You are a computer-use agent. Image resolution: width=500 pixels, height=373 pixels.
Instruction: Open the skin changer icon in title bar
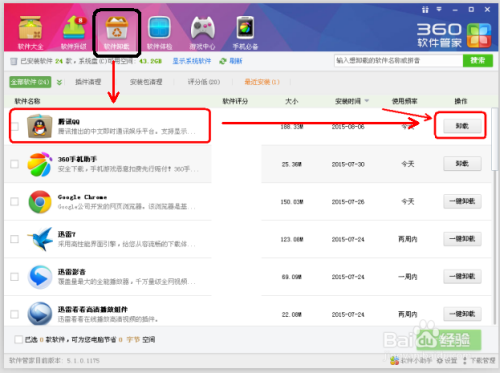(x=425, y=10)
